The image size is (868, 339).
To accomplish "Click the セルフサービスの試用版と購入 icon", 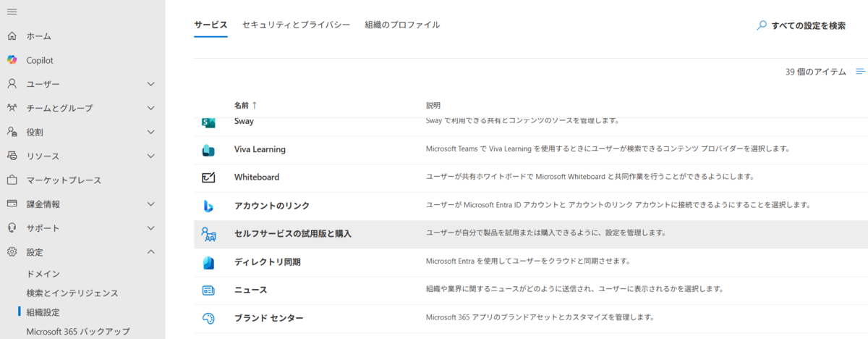I will pos(208,234).
